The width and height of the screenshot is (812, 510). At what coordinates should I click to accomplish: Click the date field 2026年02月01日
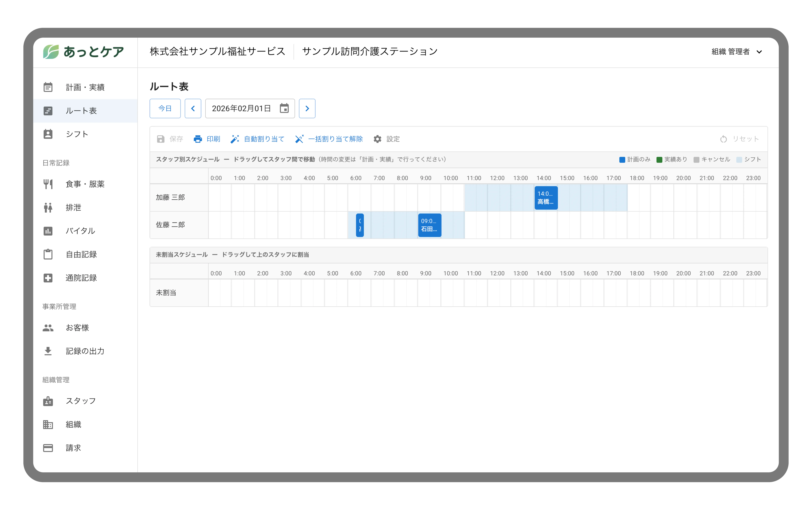(250, 109)
